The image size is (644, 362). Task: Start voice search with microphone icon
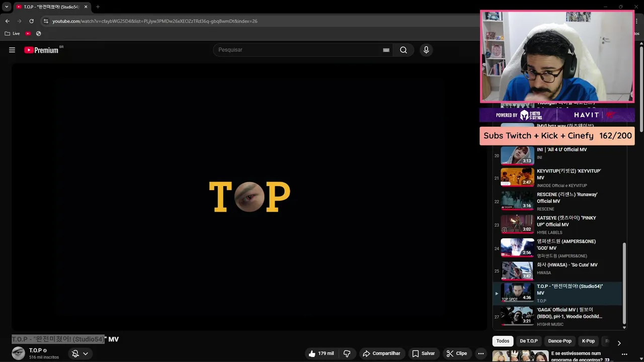pos(426,50)
